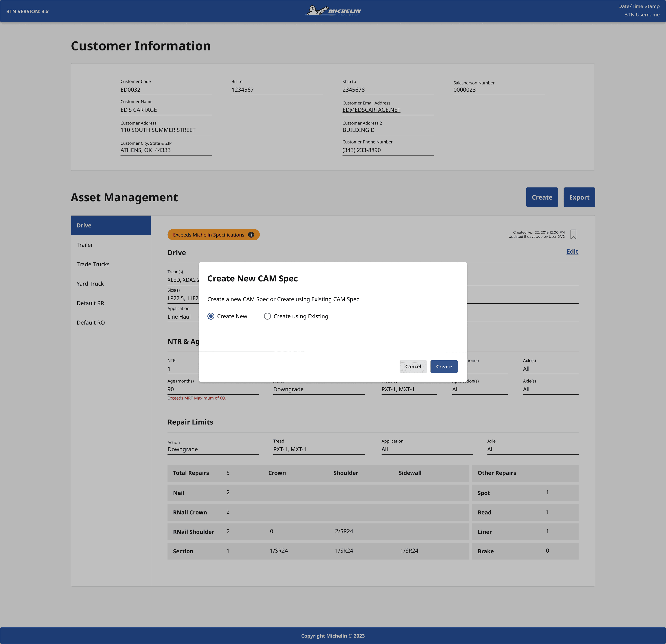Go to the Default RR tab
The image size is (666, 644).
tap(111, 303)
